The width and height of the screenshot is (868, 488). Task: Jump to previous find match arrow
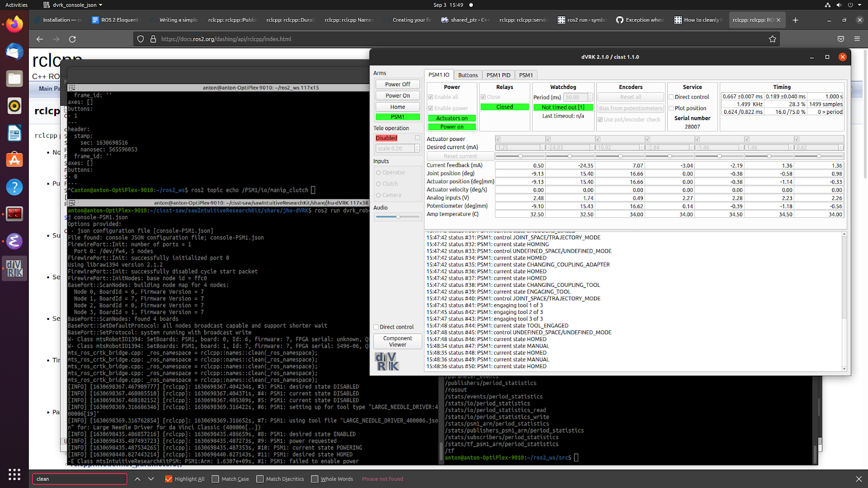137,479
